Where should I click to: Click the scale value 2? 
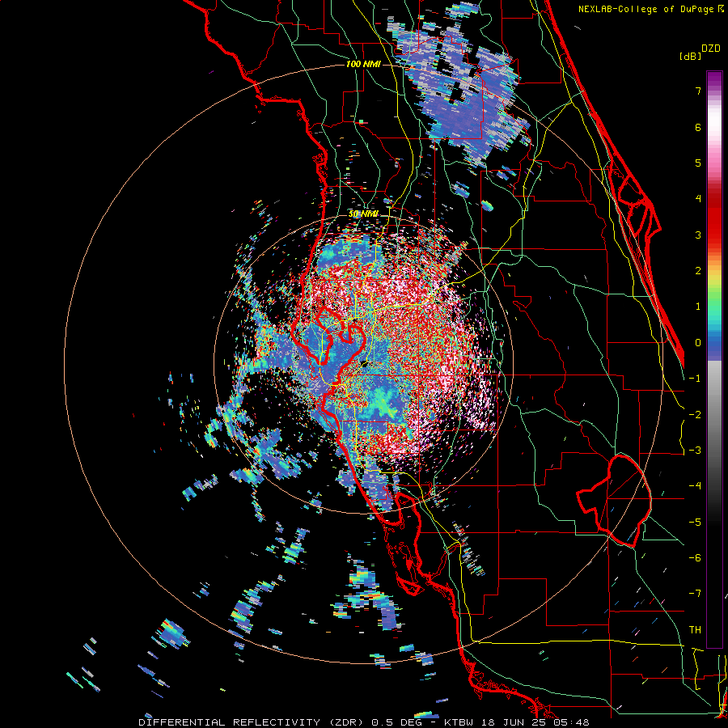698,271
